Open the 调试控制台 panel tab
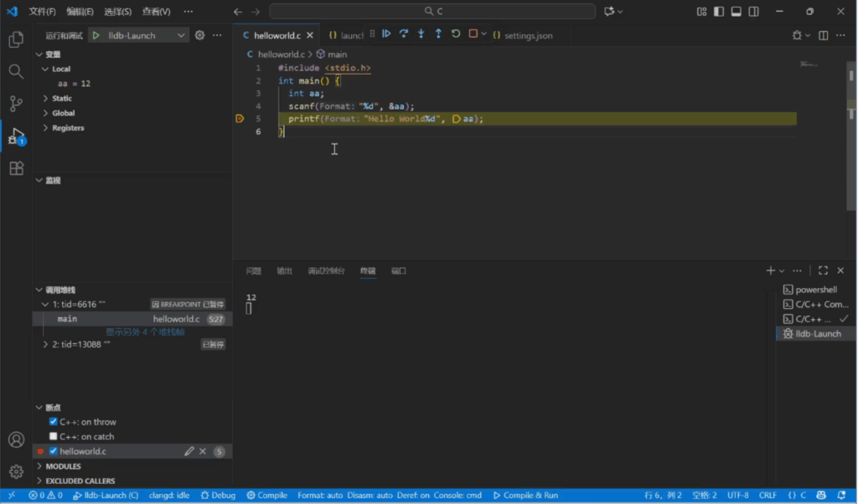This screenshot has width=858, height=504. [326, 271]
